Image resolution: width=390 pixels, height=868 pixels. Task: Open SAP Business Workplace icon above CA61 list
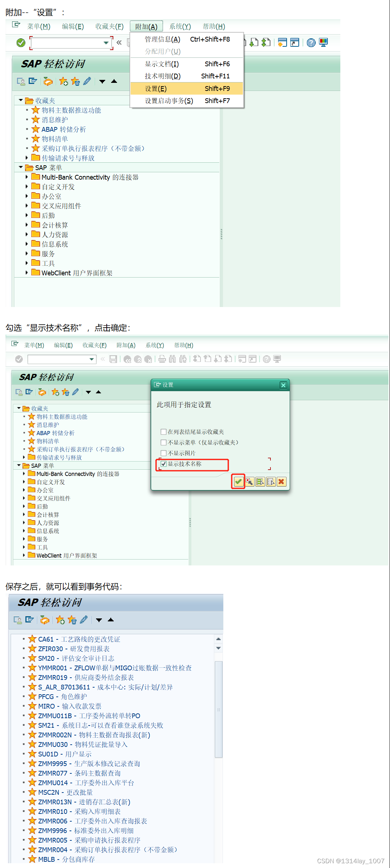[45, 620]
